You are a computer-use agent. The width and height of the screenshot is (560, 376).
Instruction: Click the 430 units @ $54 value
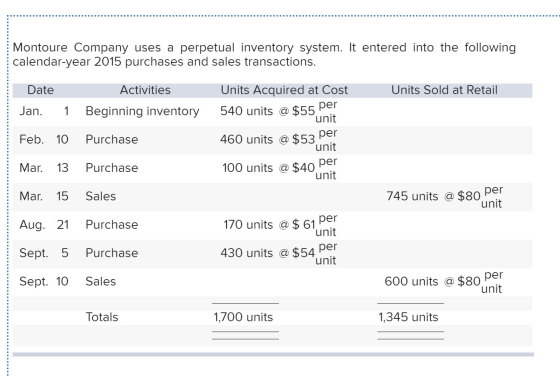tap(278, 253)
